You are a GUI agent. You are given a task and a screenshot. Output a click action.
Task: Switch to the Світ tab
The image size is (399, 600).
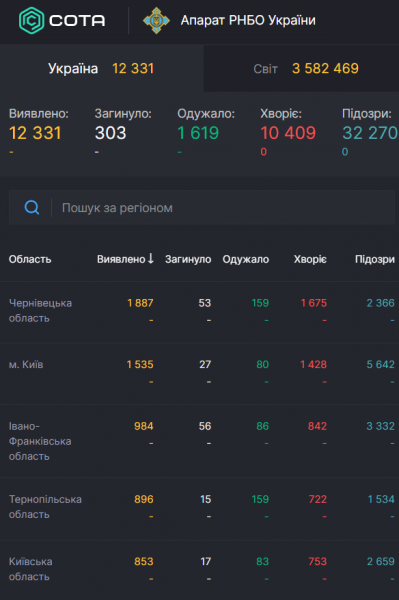[301, 68]
